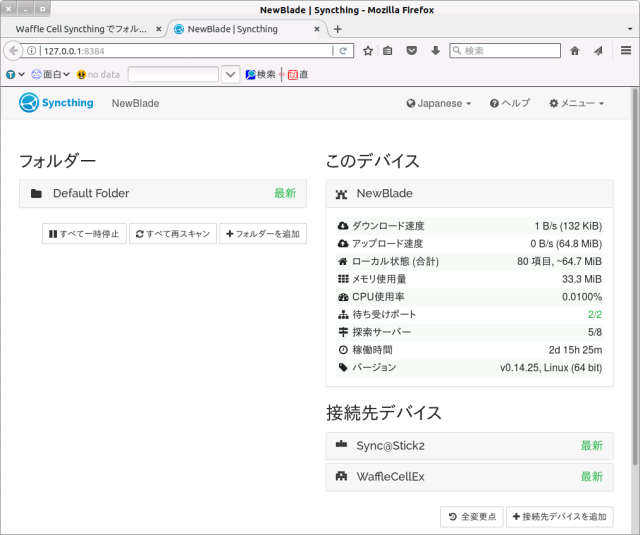
Task: Click the discovery server signpost icon
Action: coord(343,332)
